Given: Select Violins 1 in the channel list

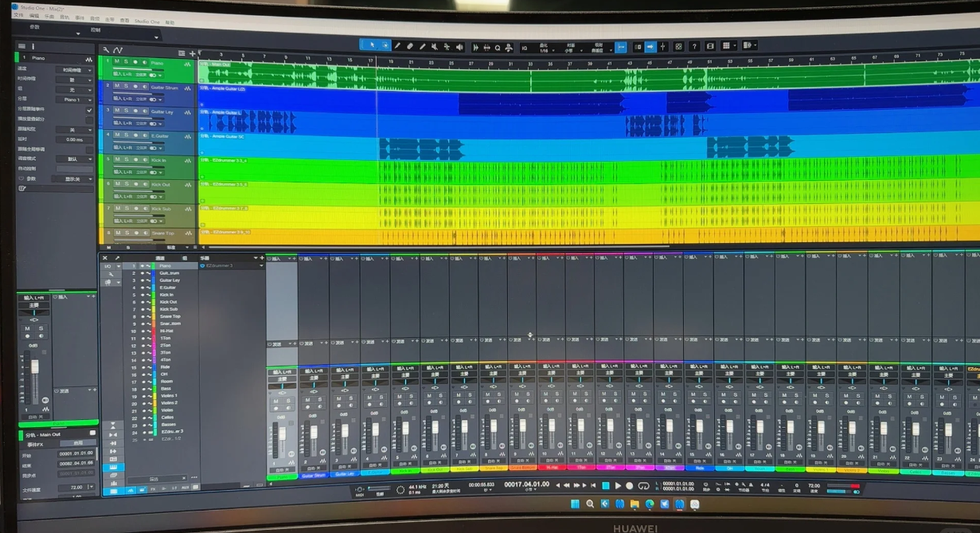Looking at the screenshot, I should click(x=169, y=395).
